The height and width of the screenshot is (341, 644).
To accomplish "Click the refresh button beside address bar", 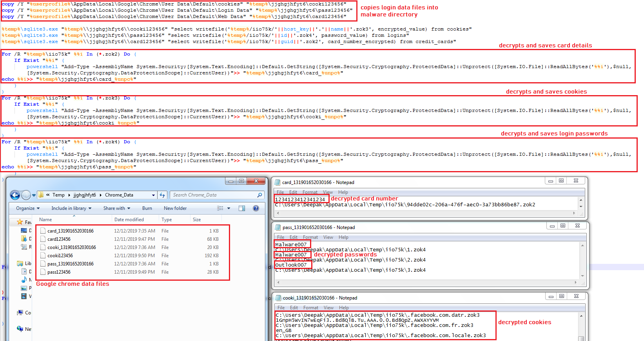I will point(162,195).
